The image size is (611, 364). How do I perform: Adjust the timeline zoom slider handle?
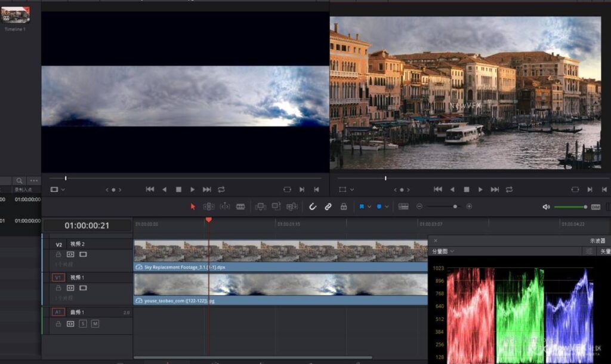click(455, 206)
